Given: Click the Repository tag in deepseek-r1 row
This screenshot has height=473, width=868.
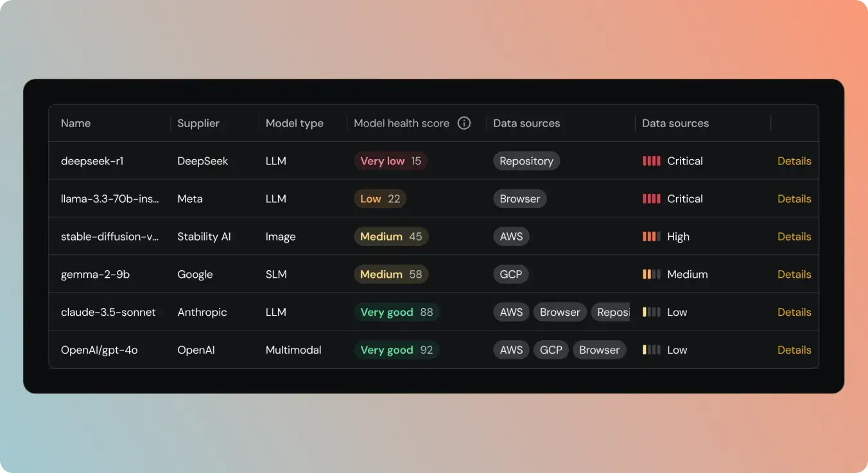Looking at the screenshot, I should (526, 161).
